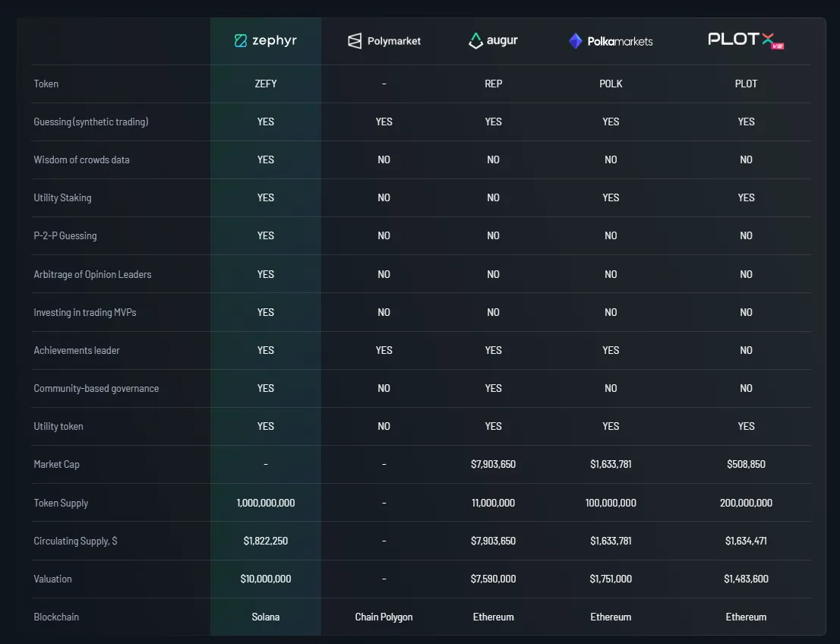Select augur Blockchain Ethereum cell
Screen dimensions: 840x644
pos(494,617)
